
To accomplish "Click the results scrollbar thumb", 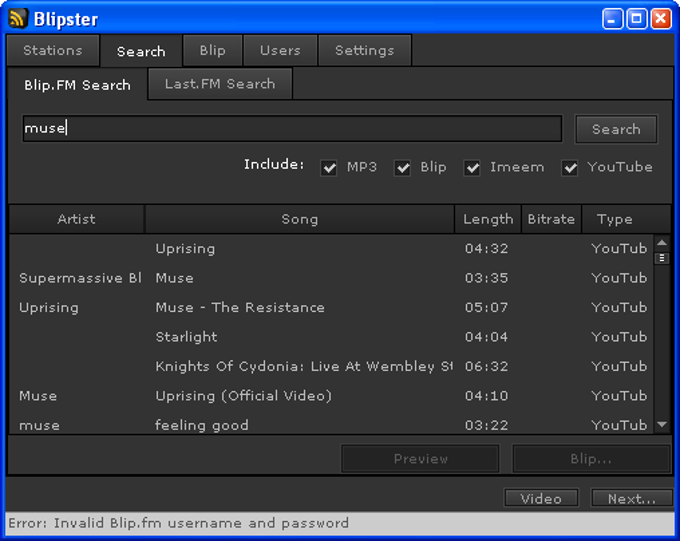I will click(x=662, y=258).
